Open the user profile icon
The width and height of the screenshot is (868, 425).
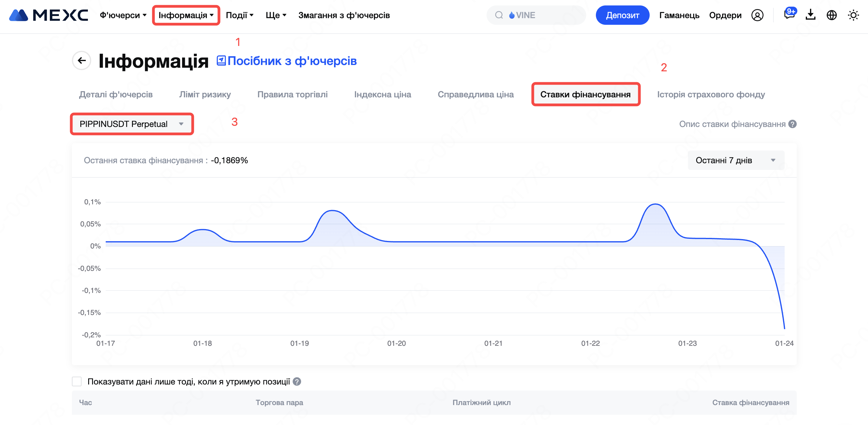[x=757, y=15]
